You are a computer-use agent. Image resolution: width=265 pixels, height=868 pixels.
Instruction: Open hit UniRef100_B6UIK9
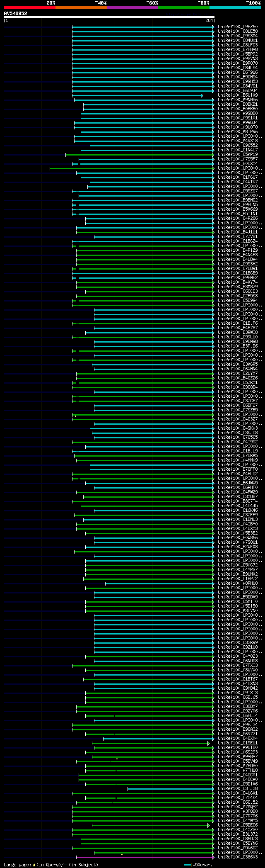click(238, 95)
